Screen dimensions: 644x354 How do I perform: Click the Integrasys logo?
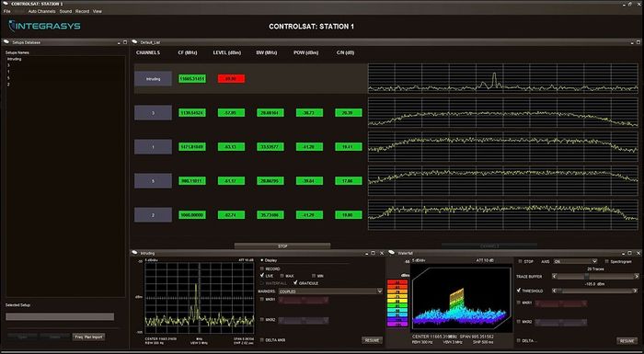pos(44,27)
